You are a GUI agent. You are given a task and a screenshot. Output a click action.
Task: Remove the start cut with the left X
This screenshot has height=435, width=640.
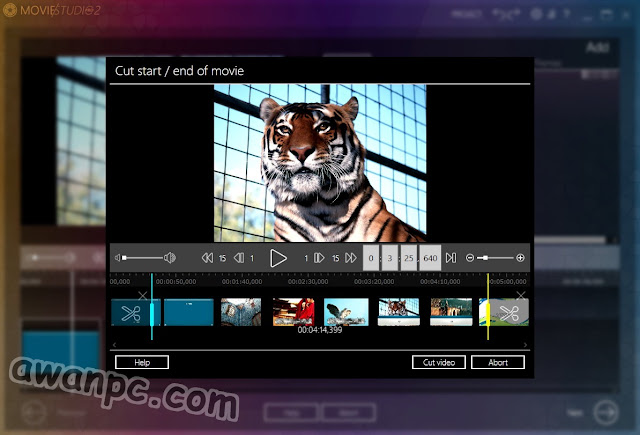142,295
